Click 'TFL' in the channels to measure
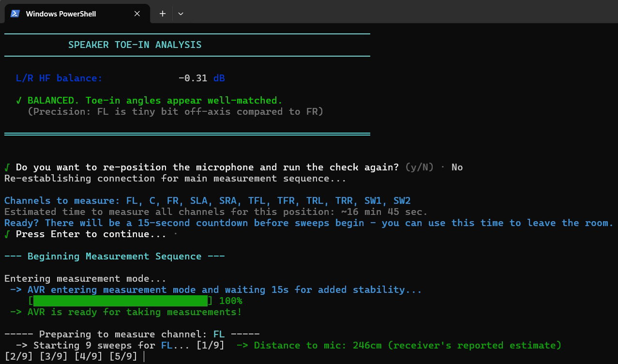The image size is (618, 364). [257, 201]
